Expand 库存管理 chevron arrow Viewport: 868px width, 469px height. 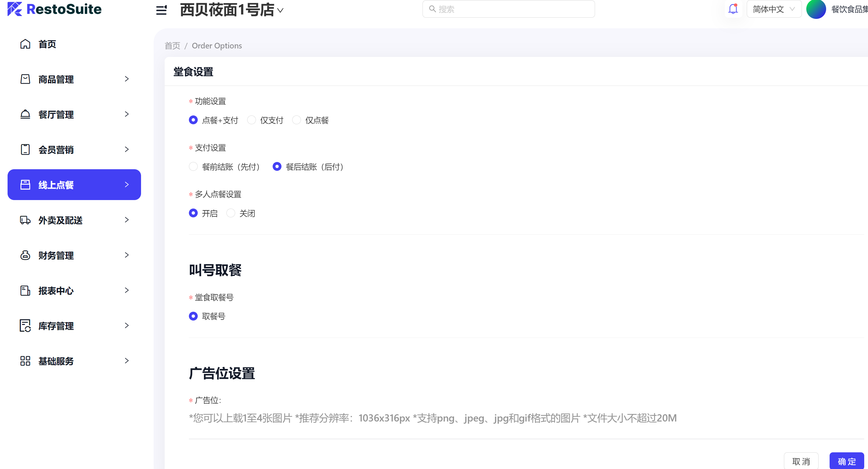127,326
